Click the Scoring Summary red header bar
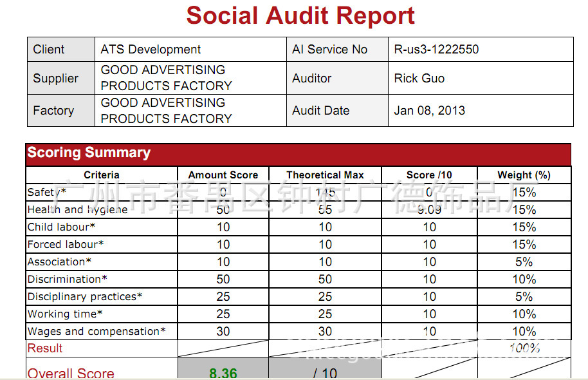Viewport: 588px width, 380px height. pyautogui.click(x=298, y=153)
